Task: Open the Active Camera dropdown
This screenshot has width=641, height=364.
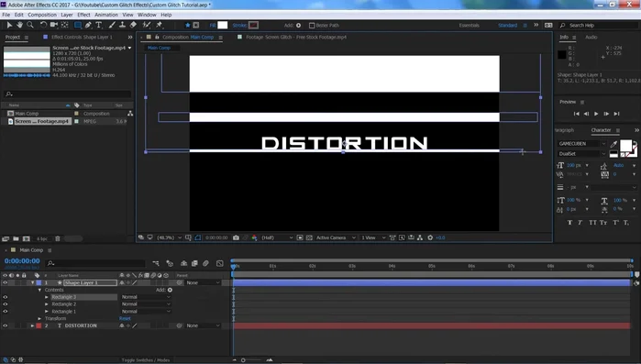Action: click(x=336, y=237)
